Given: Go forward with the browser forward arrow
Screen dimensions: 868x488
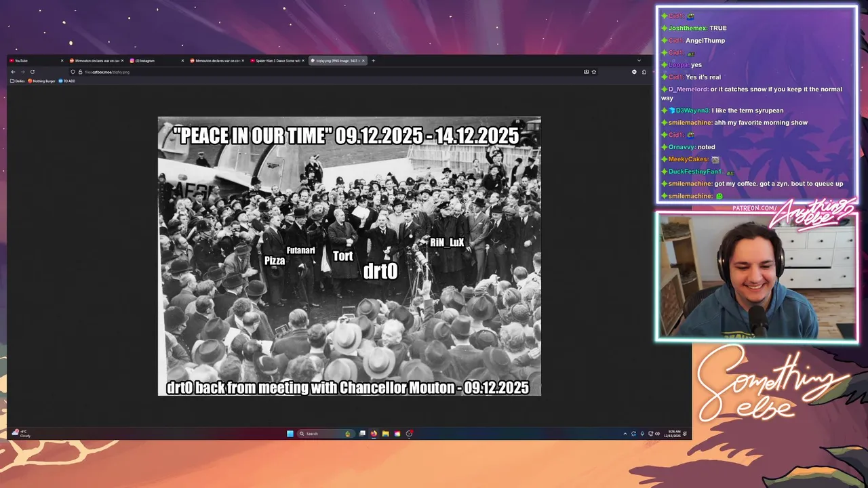Looking at the screenshot, I should coord(22,72).
